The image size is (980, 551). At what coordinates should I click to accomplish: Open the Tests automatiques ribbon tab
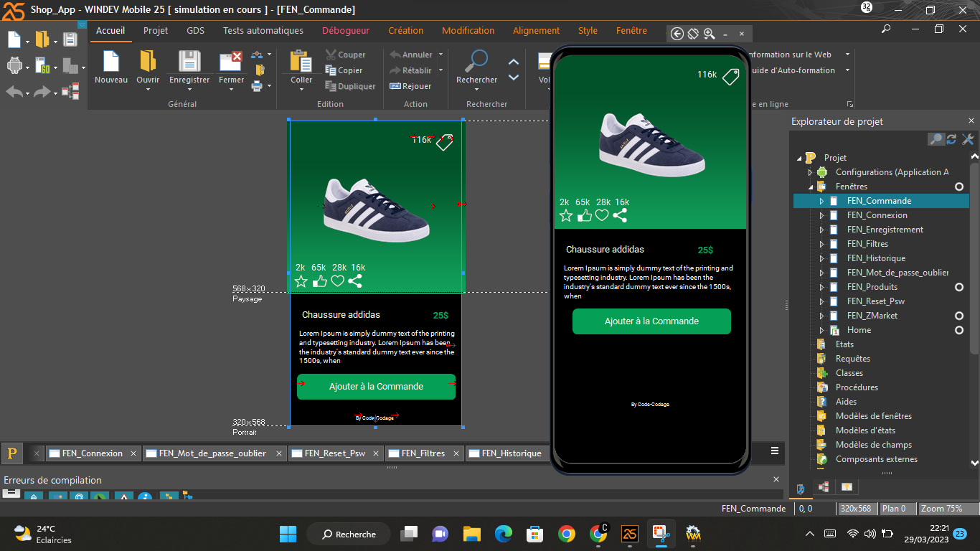[263, 31]
